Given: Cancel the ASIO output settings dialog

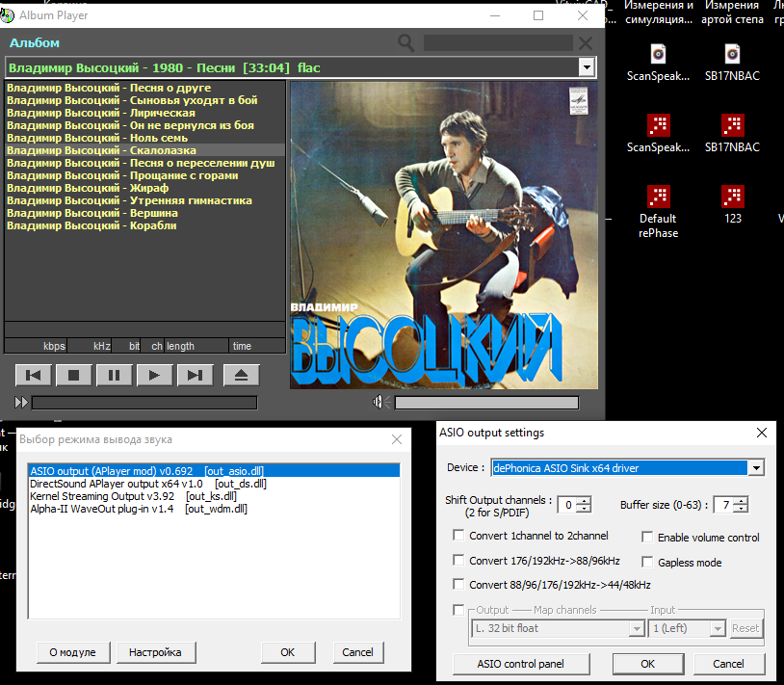Looking at the screenshot, I should tap(728, 664).
